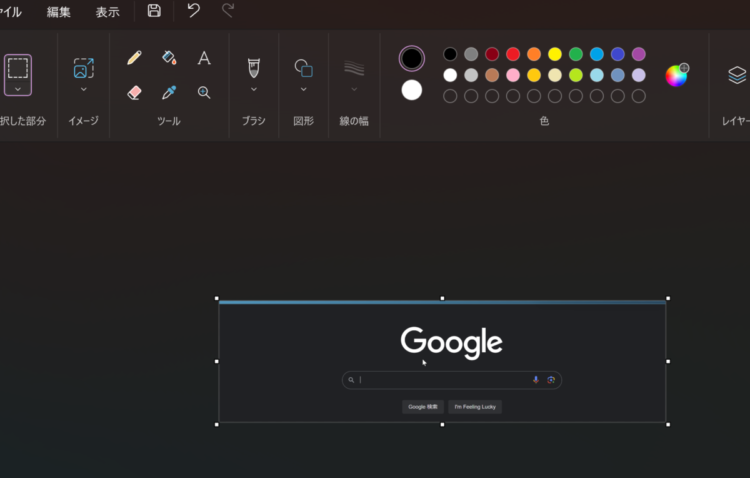This screenshot has height=478, width=750.
Task: Select the Magnifier tool
Action: point(204,92)
